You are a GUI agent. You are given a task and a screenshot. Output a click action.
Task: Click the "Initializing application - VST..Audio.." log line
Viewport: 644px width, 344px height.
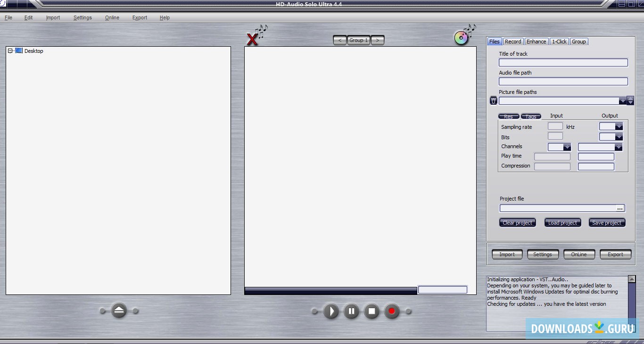(528, 279)
